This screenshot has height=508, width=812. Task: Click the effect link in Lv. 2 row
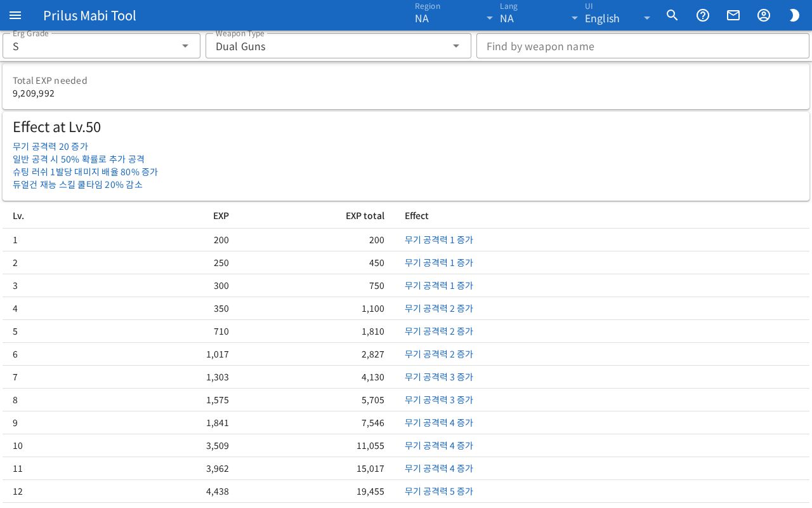(x=439, y=262)
